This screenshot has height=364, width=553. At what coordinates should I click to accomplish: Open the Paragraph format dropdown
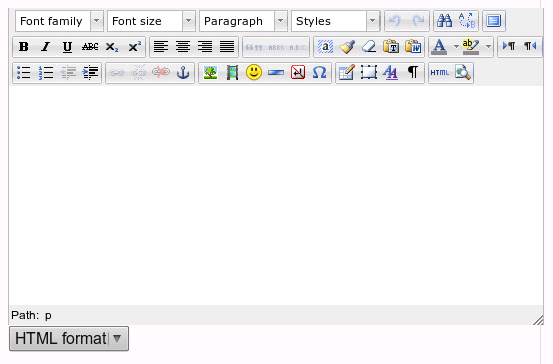[x=243, y=21]
